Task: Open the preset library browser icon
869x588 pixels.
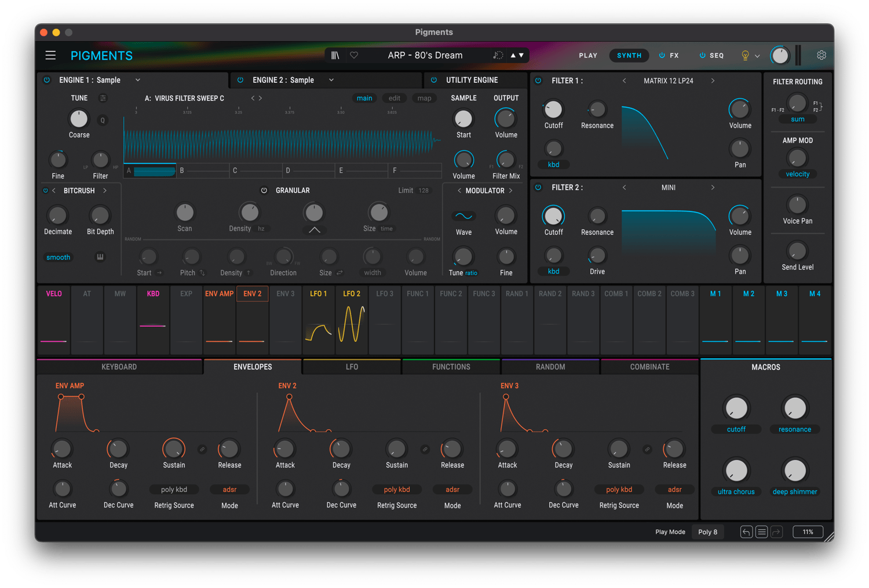Action: (335, 56)
